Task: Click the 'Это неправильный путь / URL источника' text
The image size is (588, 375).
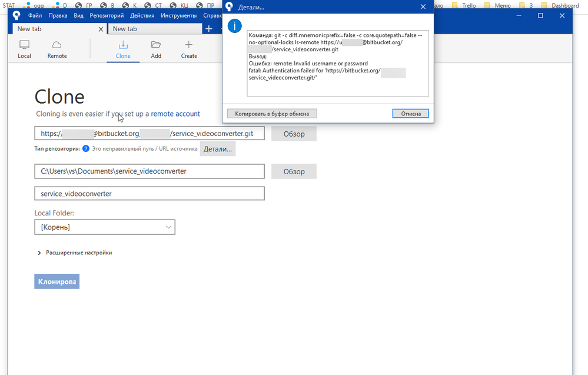Action: [145, 148]
